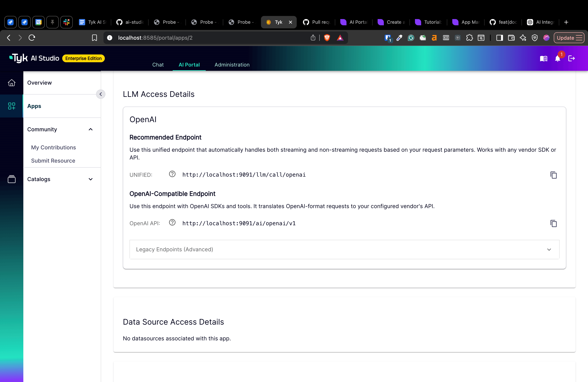Expand Legacy Endpoints (Advanced) section
Viewport: 588px width, 382px height.
(344, 249)
